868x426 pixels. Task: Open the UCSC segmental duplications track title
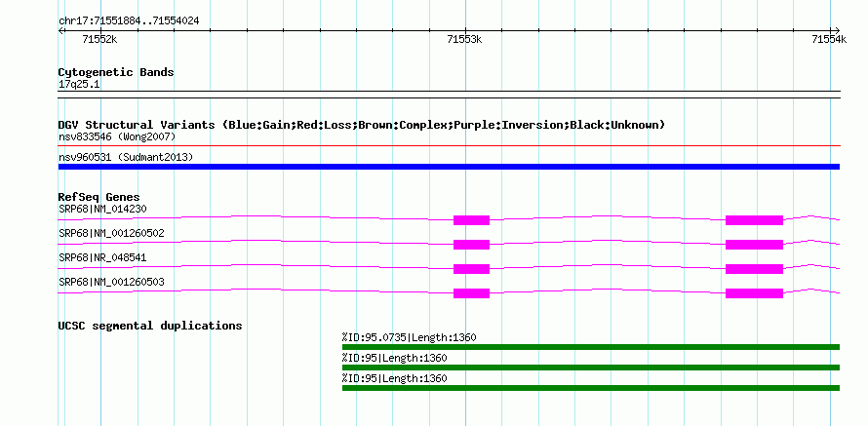[150, 326]
